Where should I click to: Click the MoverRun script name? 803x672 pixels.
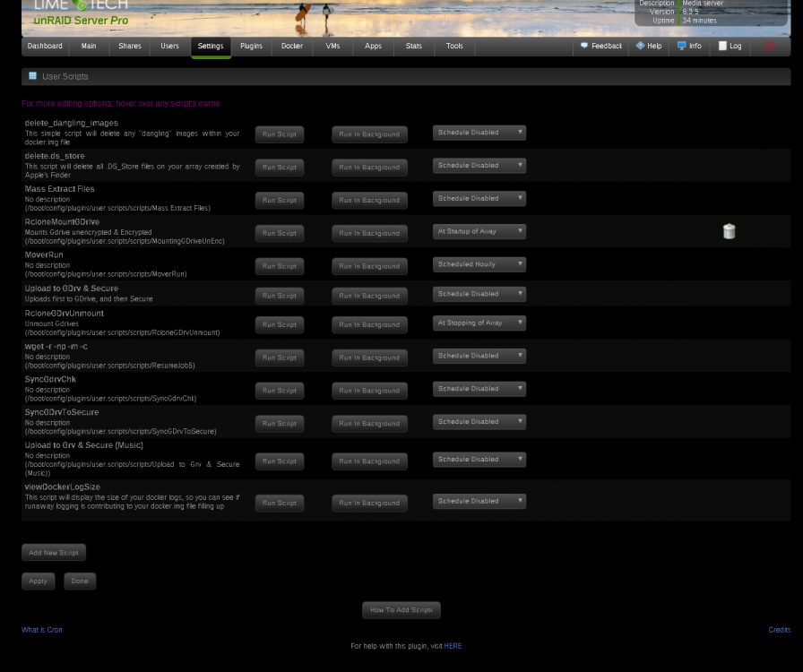point(44,254)
